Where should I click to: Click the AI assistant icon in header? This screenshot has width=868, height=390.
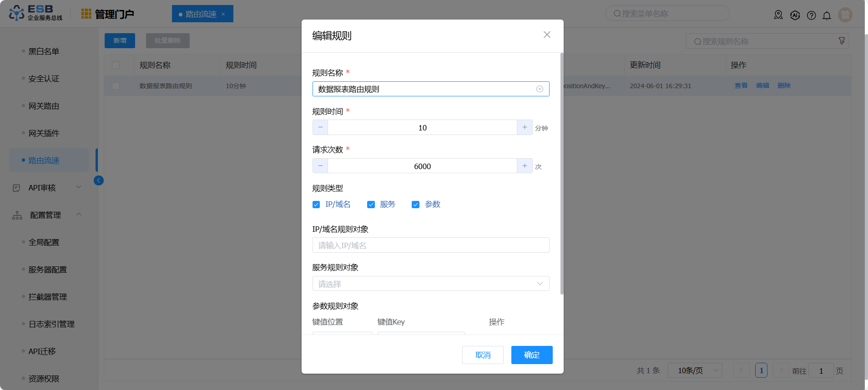795,15
